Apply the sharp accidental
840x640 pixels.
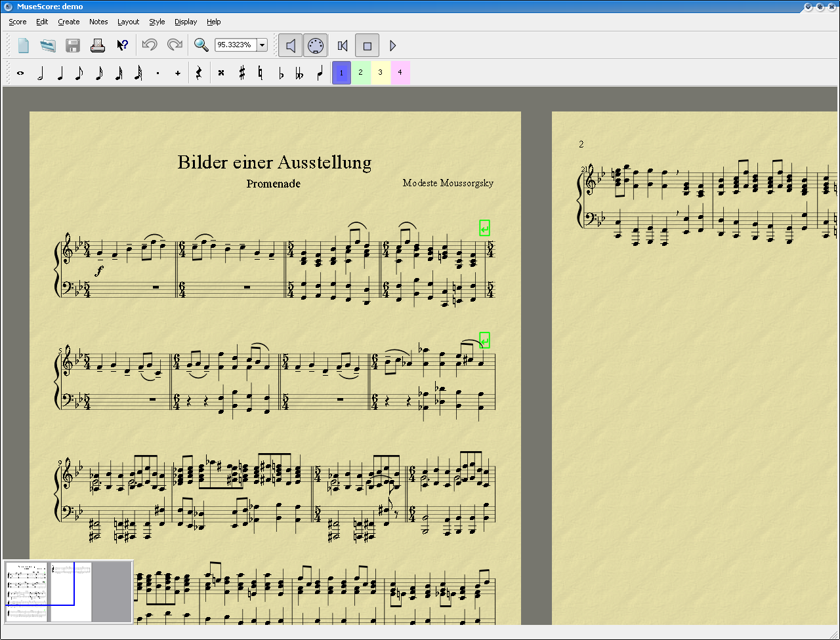(x=241, y=73)
